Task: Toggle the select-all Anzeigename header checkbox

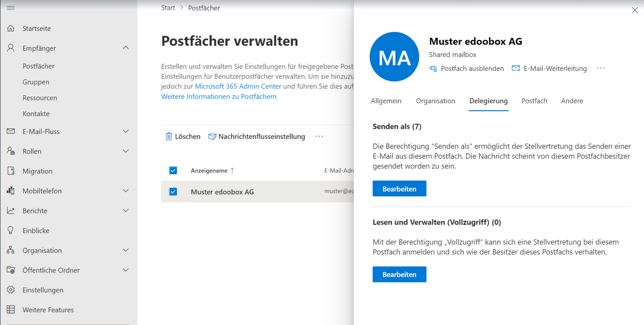Action: click(173, 170)
